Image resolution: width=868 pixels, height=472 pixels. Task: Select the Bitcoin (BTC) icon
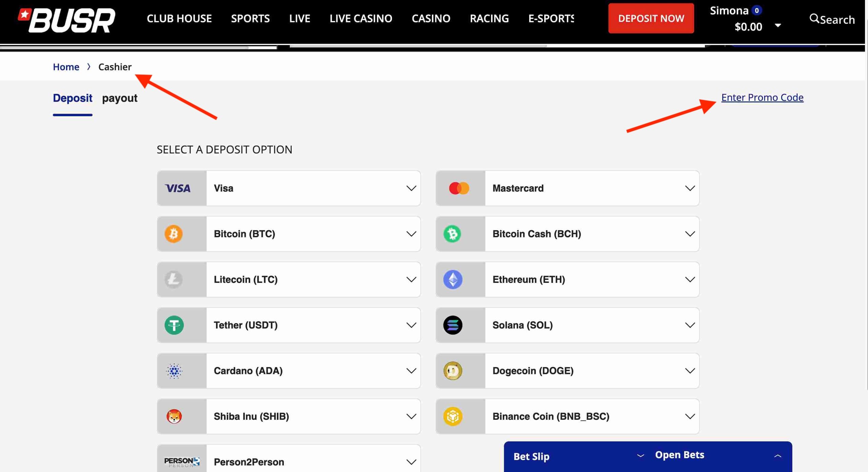[174, 234]
